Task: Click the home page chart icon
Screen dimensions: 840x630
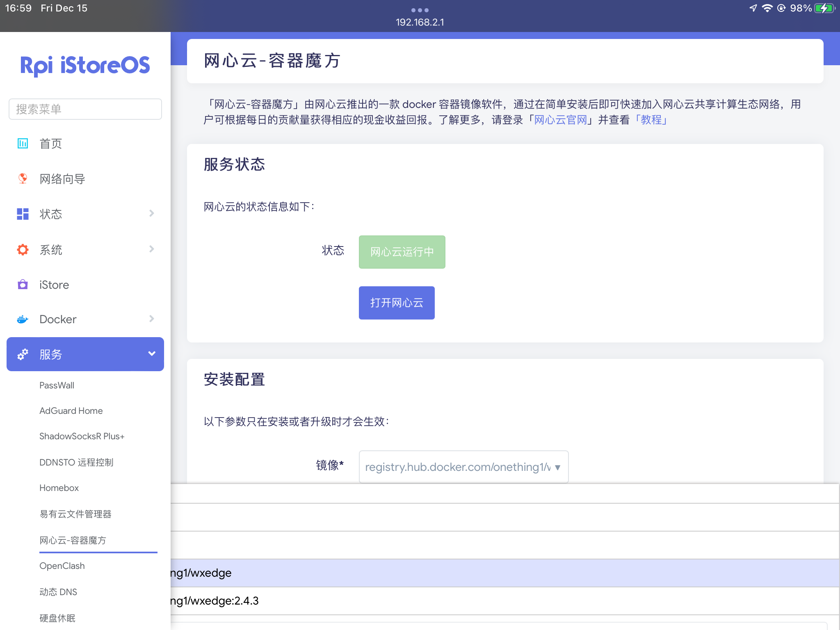Action: pos(23,144)
